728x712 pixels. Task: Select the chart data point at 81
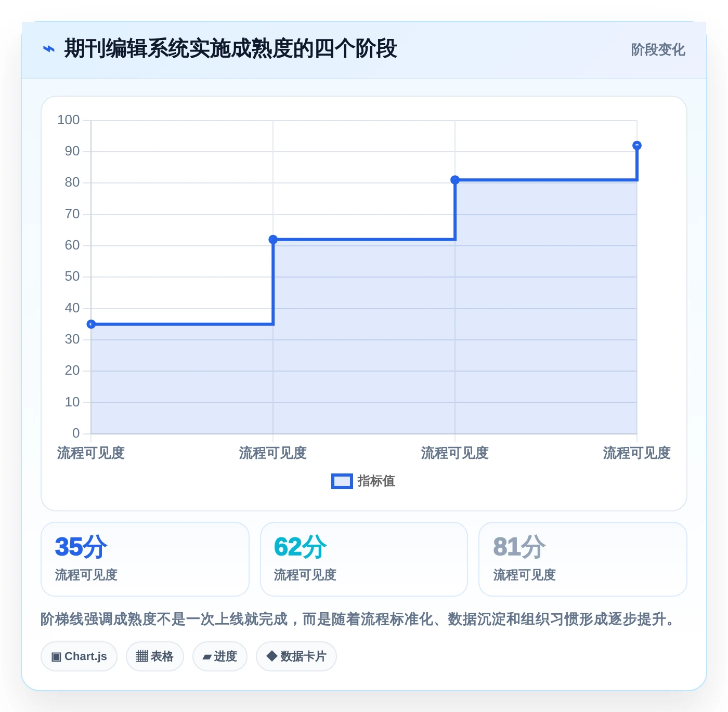pos(455,180)
